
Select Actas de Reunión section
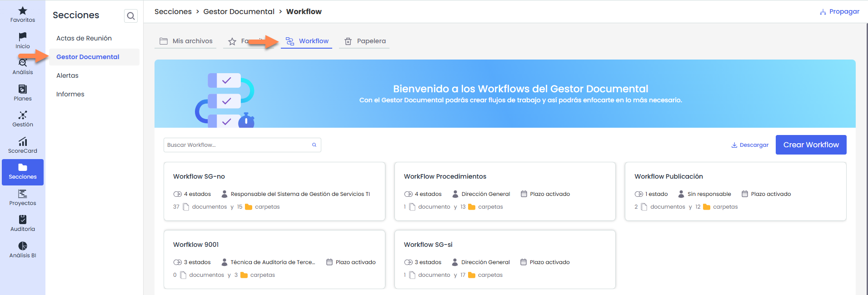tap(84, 38)
